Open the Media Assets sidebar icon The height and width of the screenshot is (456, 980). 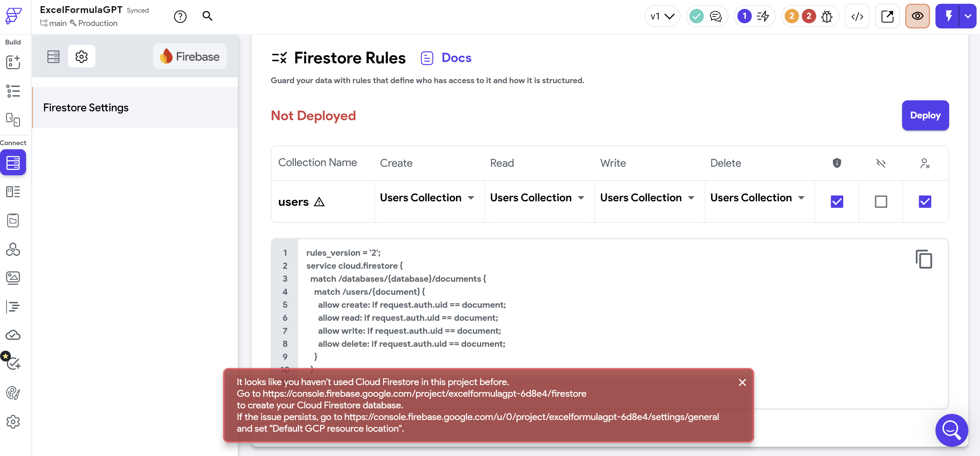(x=13, y=278)
